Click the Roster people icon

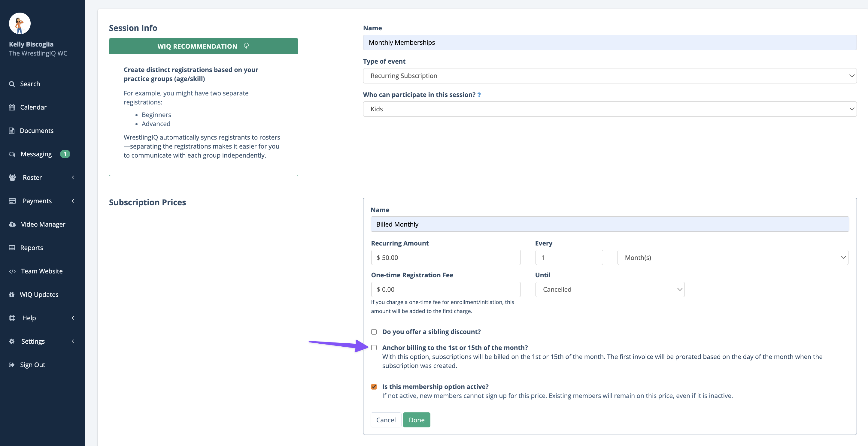[13, 177]
